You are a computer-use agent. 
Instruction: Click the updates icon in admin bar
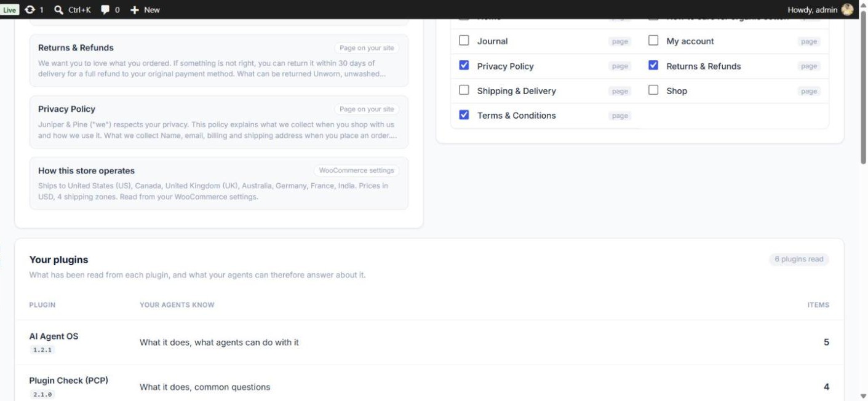point(30,9)
